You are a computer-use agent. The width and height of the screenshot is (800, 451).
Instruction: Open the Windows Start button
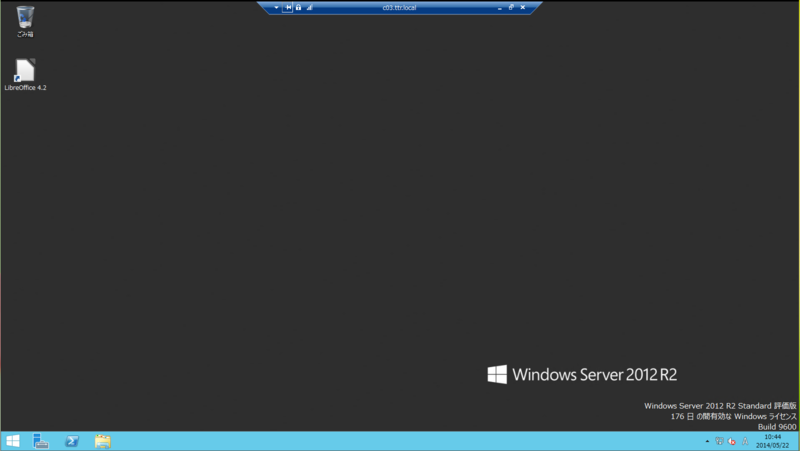(13, 441)
